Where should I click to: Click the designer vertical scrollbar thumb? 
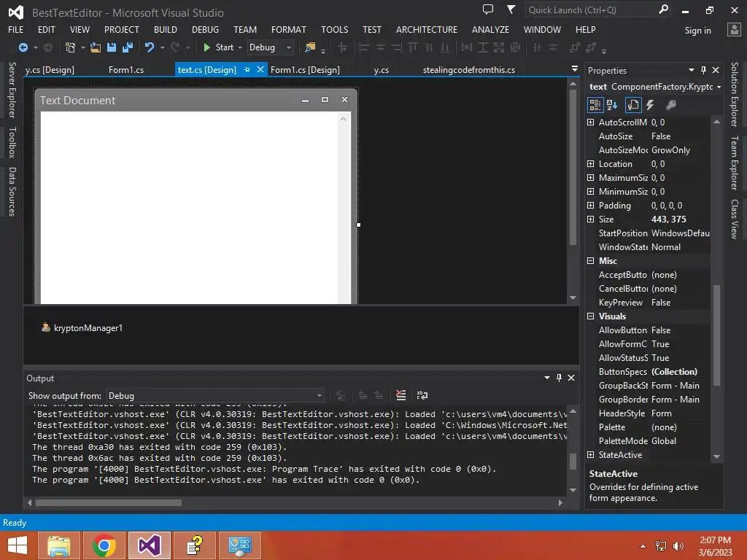(573, 167)
